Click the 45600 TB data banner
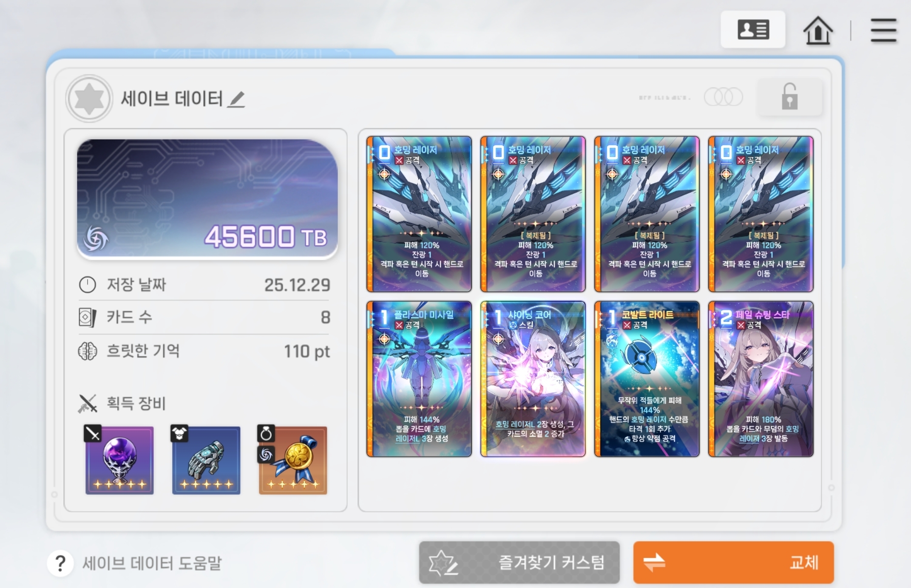The height and width of the screenshot is (588, 911). [x=207, y=198]
